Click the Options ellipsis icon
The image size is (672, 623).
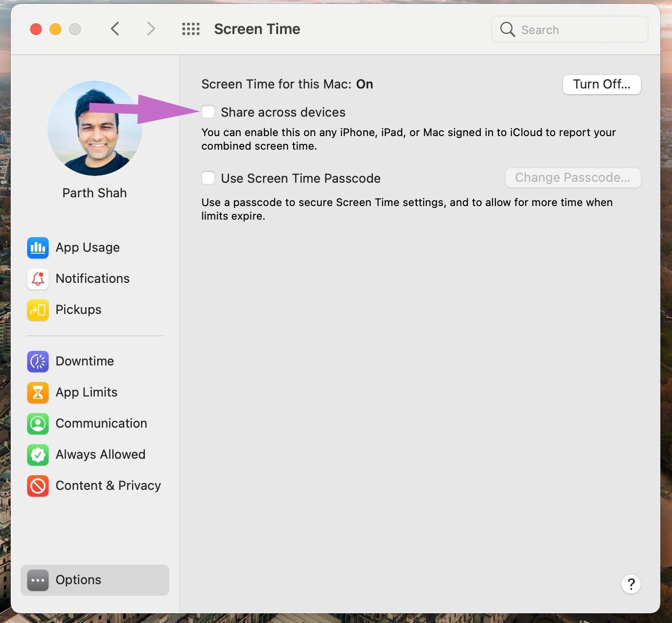(38, 580)
